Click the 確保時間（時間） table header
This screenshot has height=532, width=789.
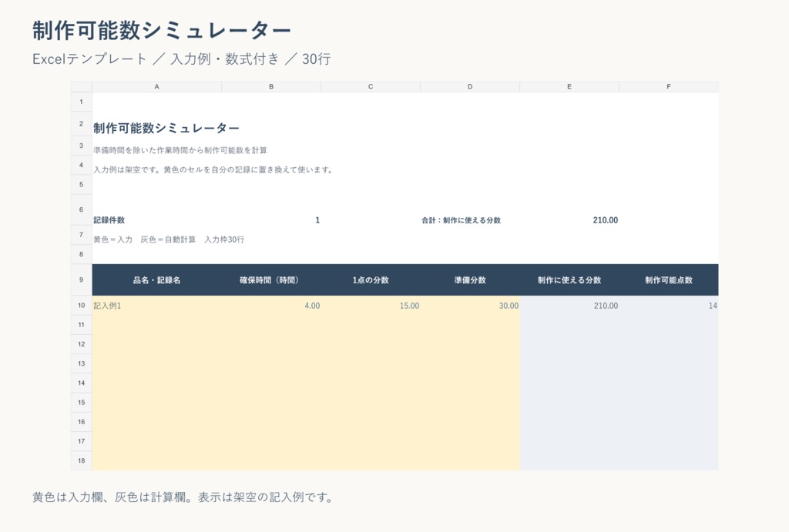(x=271, y=279)
